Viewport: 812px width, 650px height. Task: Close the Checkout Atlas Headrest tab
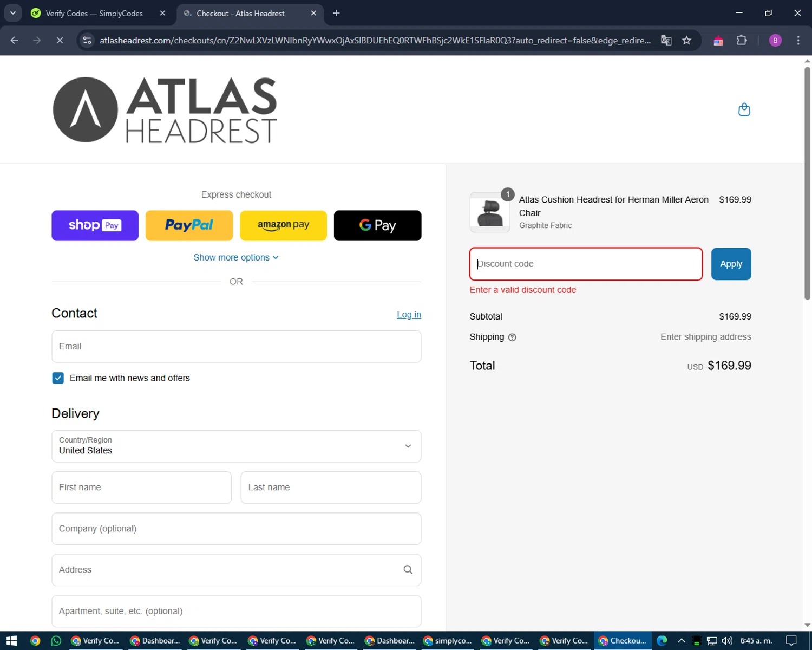313,13
